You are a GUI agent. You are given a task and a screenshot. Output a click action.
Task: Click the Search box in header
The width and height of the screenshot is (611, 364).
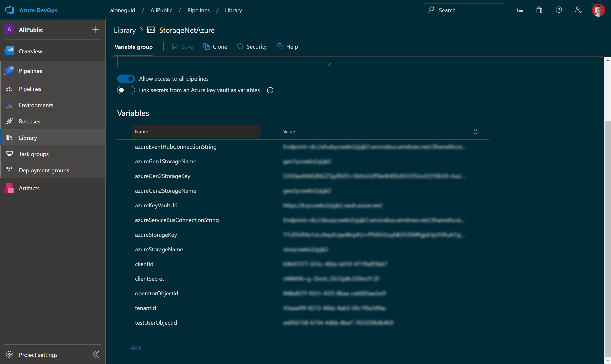tap(464, 10)
